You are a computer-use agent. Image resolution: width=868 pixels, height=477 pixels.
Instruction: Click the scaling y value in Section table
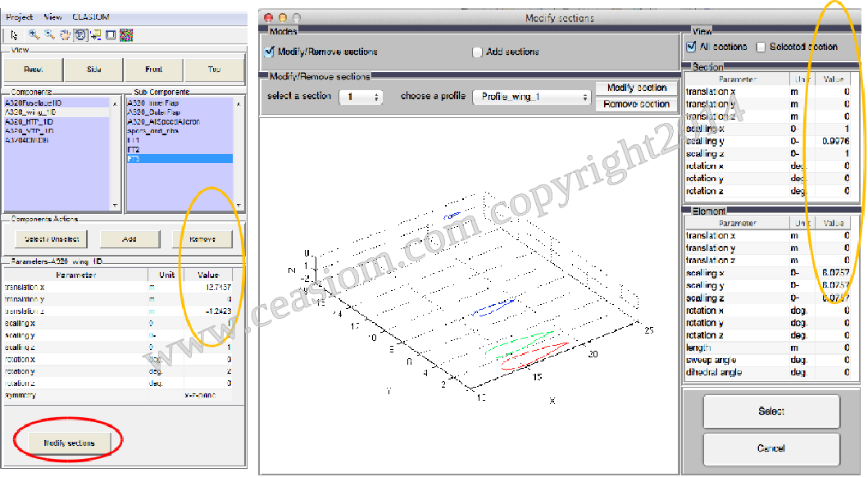coord(829,141)
